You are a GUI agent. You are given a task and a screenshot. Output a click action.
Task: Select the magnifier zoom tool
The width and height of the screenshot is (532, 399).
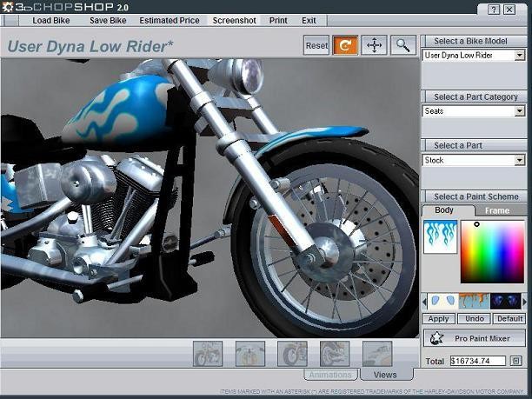[x=403, y=45]
